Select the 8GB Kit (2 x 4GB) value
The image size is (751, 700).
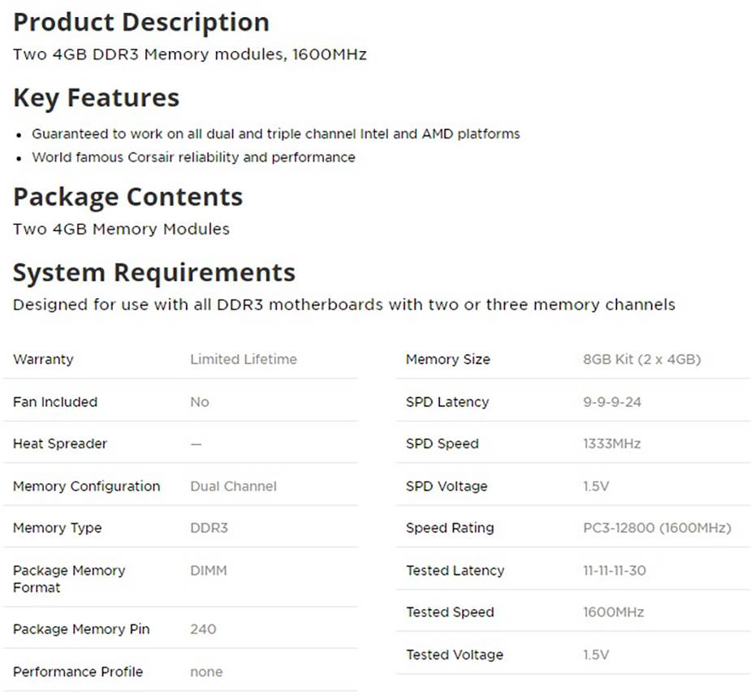pos(641,359)
